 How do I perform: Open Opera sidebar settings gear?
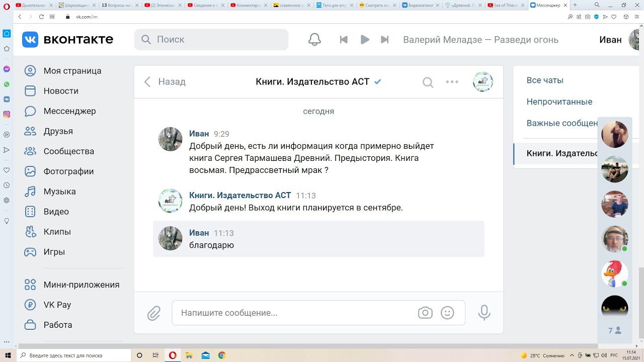[7, 200]
